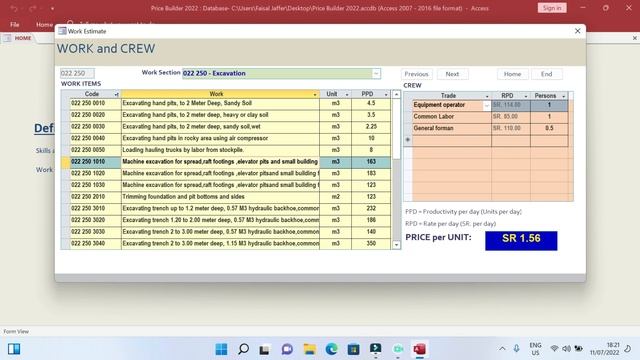The image size is (640, 360).
Task: Open Task View on the taskbar
Action: coord(264,349)
